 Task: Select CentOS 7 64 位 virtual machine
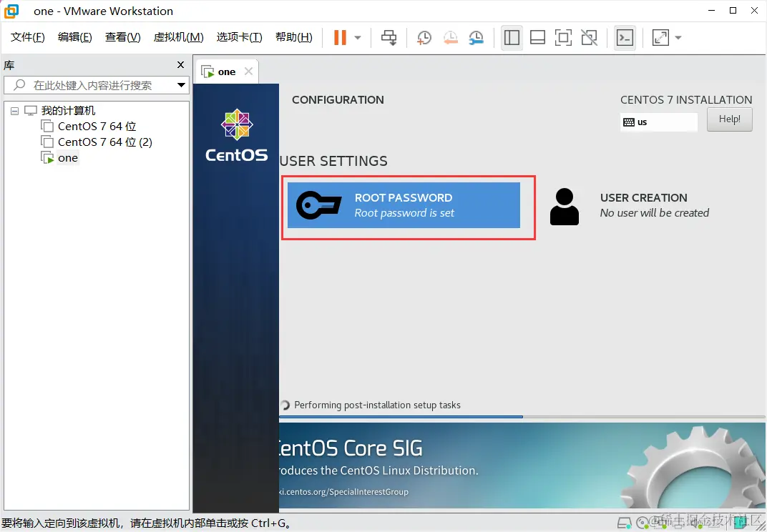[x=97, y=126]
